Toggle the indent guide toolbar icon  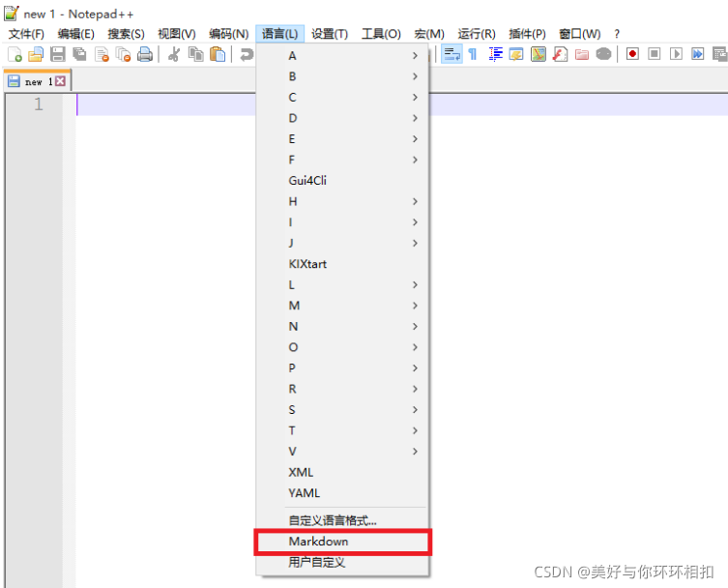[x=495, y=54]
